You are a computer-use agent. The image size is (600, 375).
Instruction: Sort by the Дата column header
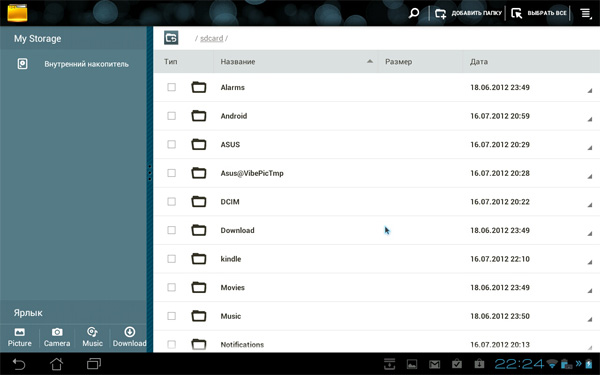click(479, 62)
